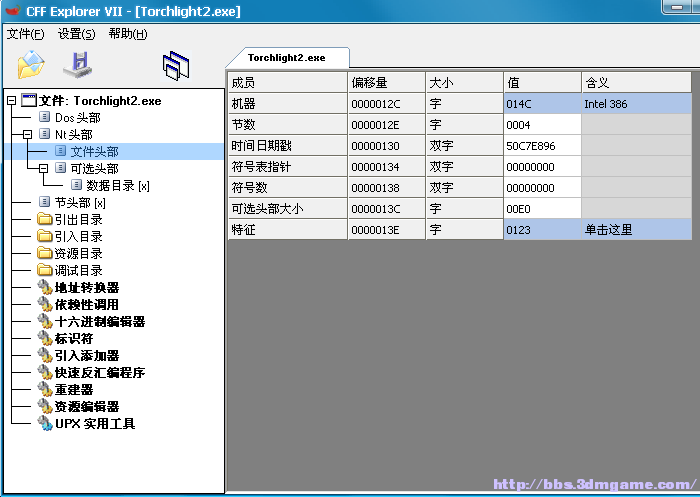The height and width of the screenshot is (497, 700).
Task: Collapse the Torchlight2.exe file root node
Action: coord(12,101)
